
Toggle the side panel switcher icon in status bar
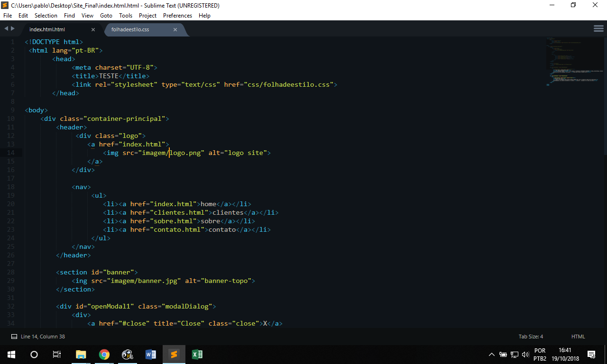(14, 337)
